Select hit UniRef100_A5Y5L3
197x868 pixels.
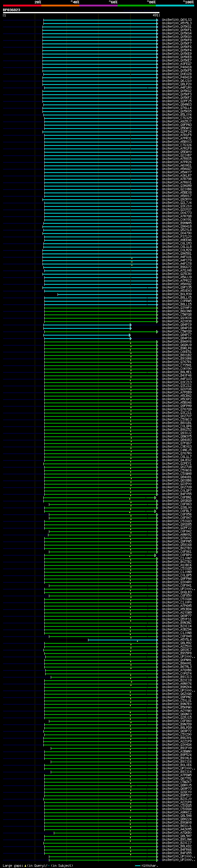tap(177, 23)
